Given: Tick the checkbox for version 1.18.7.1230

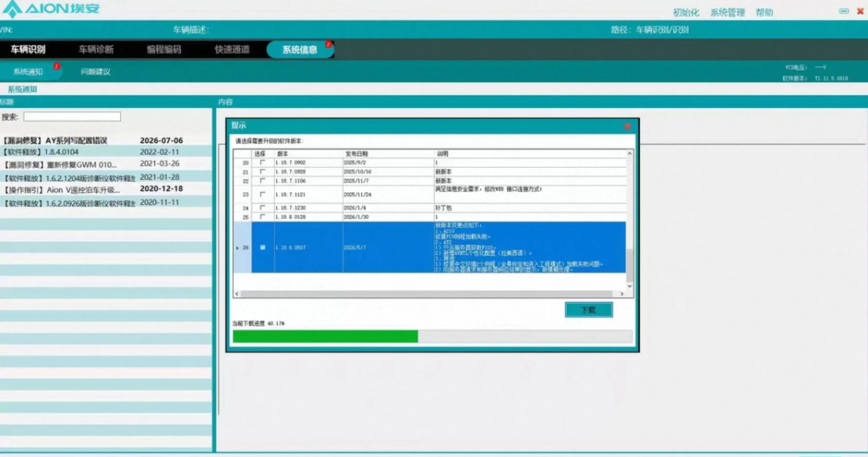Looking at the screenshot, I should [263, 208].
